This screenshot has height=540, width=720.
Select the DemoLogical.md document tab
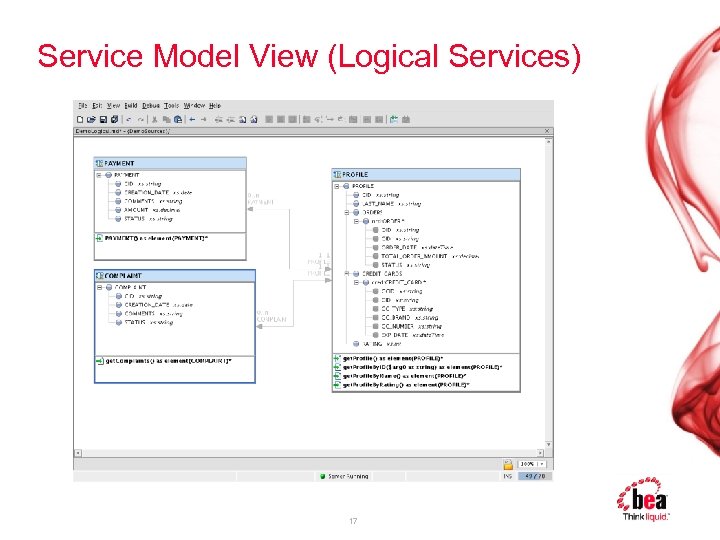click(x=123, y=131)
